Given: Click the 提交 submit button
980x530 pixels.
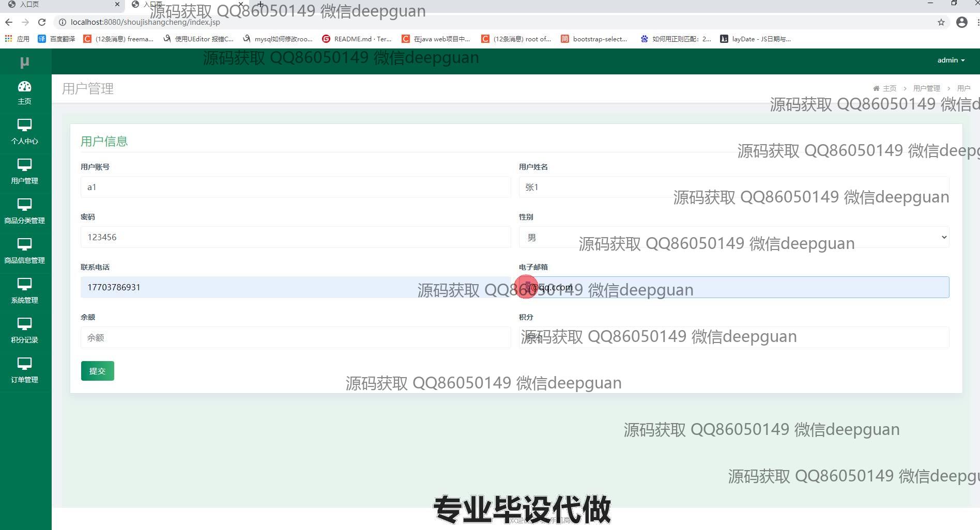Looking at the screenshot, I should (x=97, y=371).
